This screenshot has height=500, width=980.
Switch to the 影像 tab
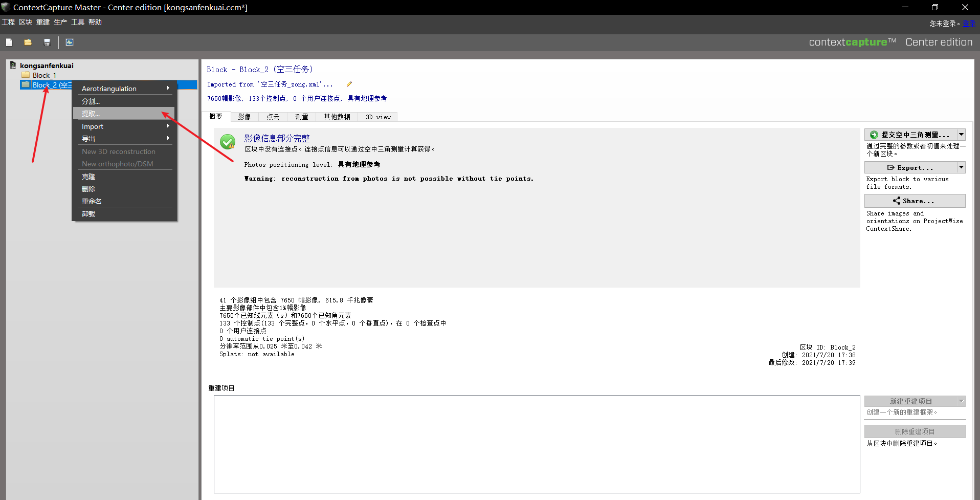click(x=244, y=117)
